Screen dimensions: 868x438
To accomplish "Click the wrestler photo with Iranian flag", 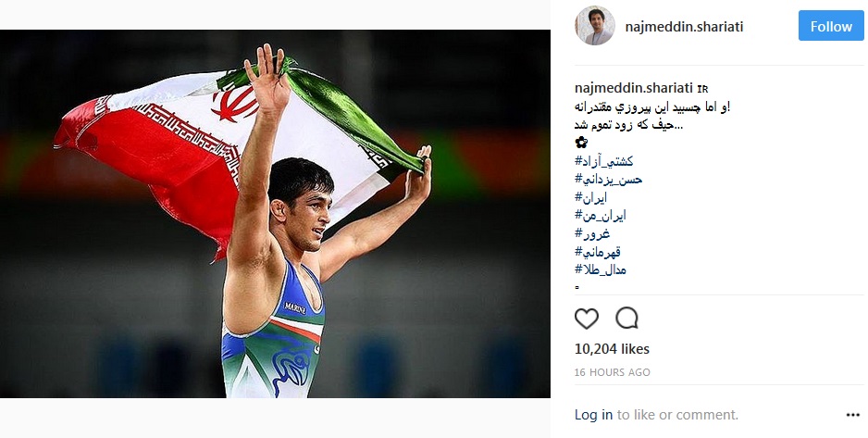I will coord(275,214).
